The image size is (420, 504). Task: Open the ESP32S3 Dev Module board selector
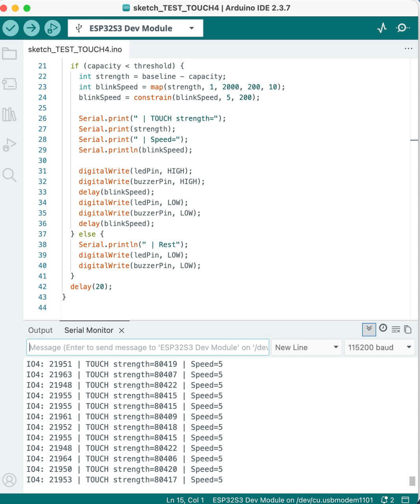coord(136,28)
